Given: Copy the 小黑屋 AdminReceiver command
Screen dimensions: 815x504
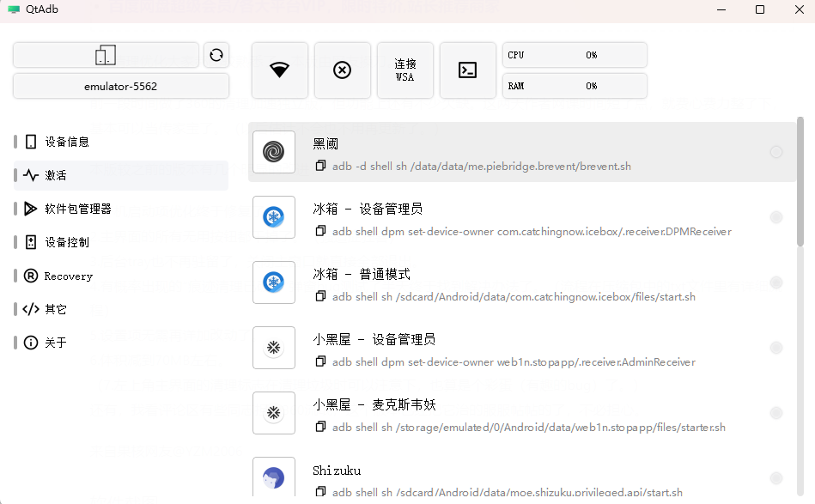Looking at the screenshot, I should 320,361.
